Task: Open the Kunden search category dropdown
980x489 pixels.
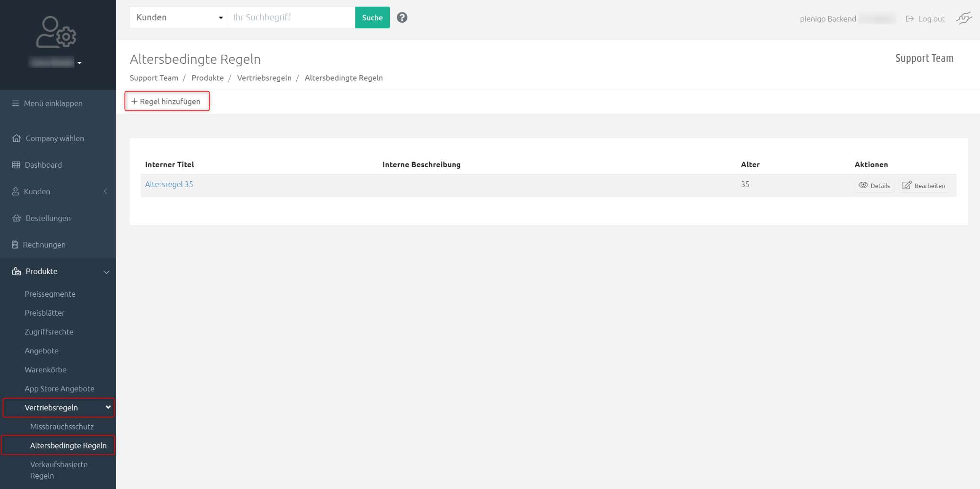Action: [x=179, y=17]
